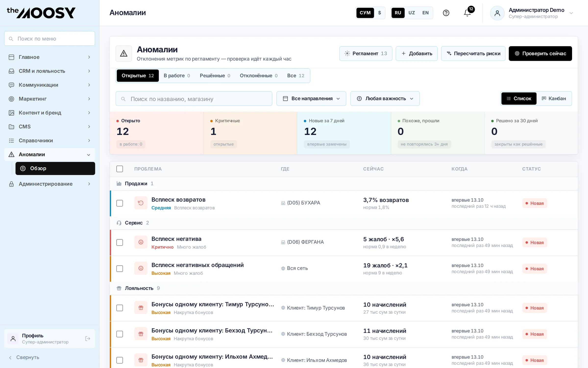Click the Поиск по названию, магазину field
The height and width of the screenshot is (368, 588).
pyautogui.click(x=194, y=99)
